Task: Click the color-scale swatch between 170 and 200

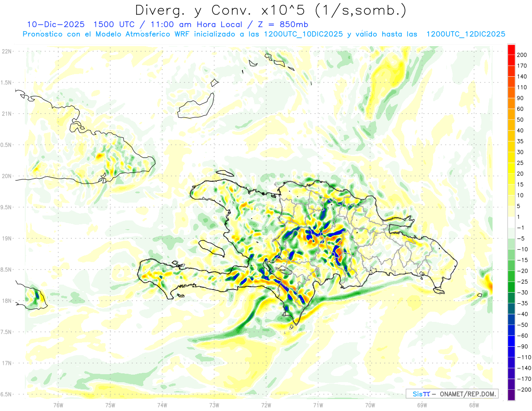Action: pyautogui.click(x=511, y=60)
